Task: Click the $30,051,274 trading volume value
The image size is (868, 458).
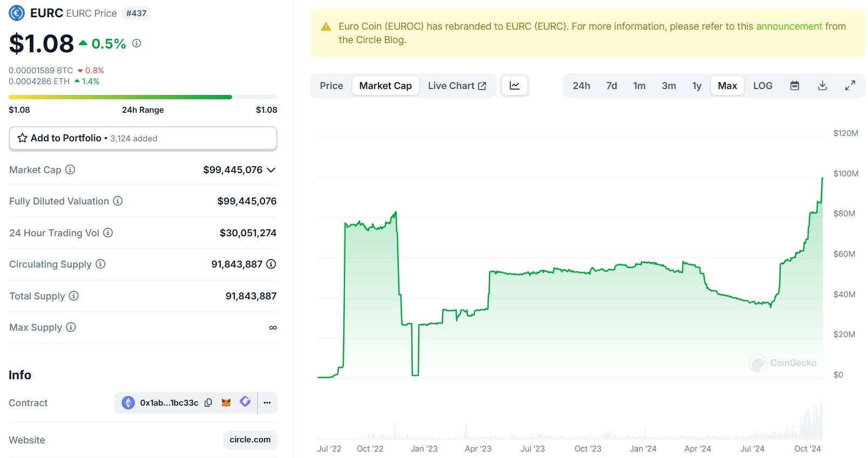Action: pyautogui.click(x=248, y=233)
